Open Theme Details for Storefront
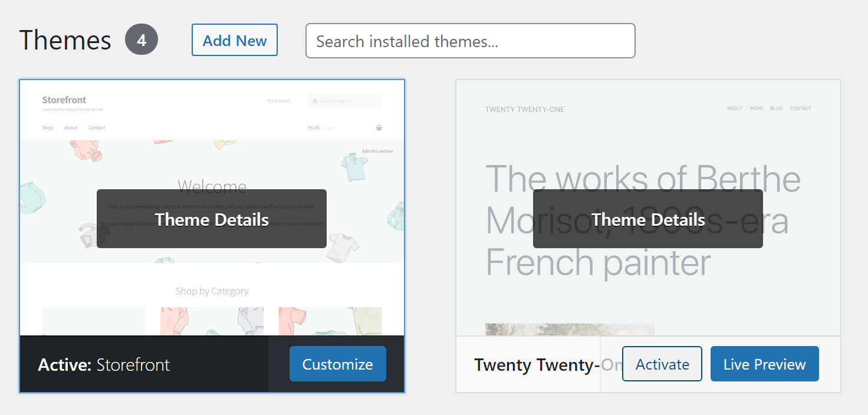868x415 pixels. tap(212, 219)
